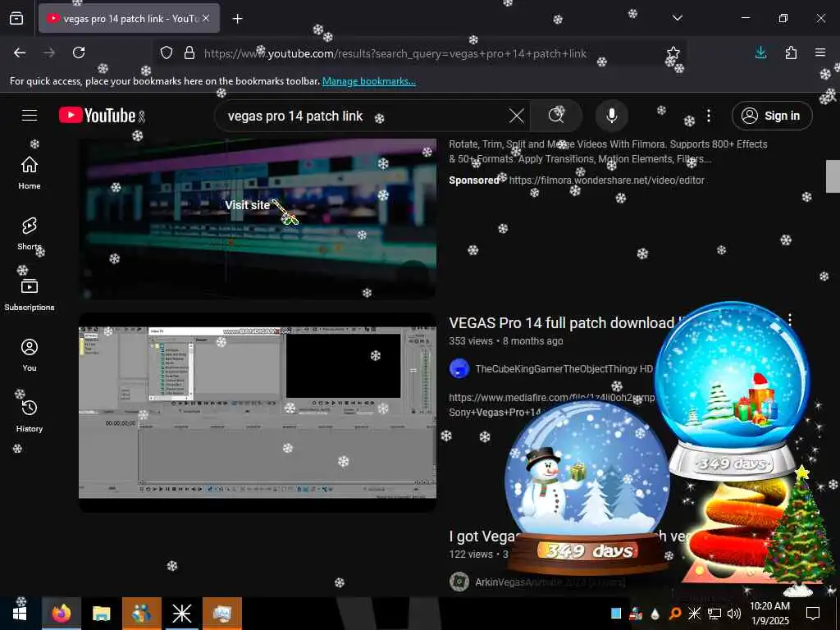Open Subscriptions in the sidebar
840x630 pixels.
coord(30,294)
